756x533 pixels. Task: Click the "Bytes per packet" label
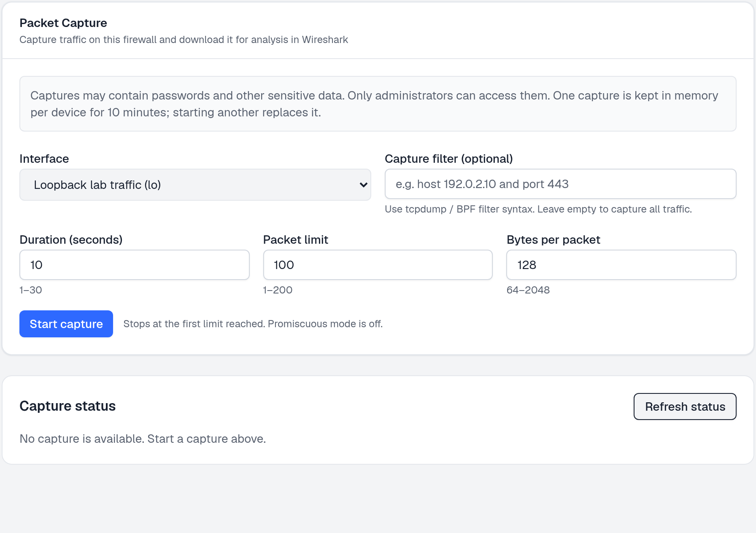click(x=553, y=240)
